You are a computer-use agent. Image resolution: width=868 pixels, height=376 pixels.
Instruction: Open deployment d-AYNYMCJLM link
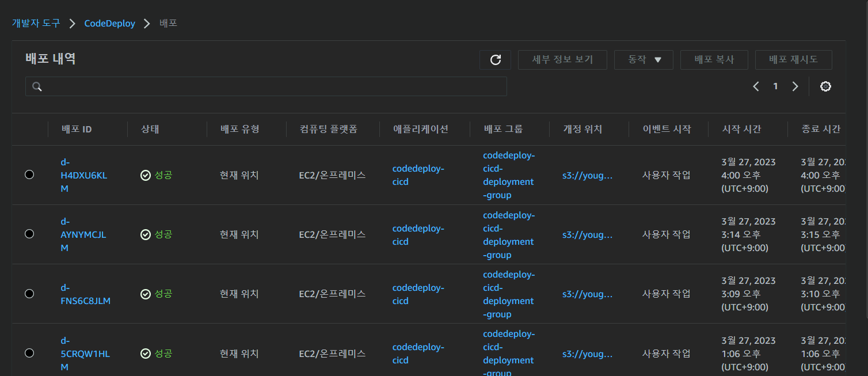click(x=83, y=234)
